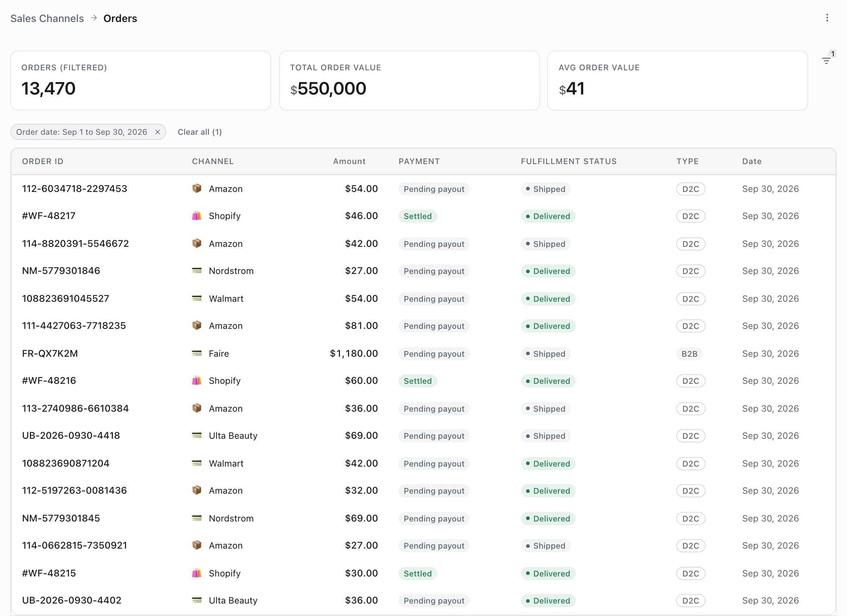This screenshot has width=847, height=616.
Task: Open order ID 114-0662815-7350921
Action: tap(75, 545)
